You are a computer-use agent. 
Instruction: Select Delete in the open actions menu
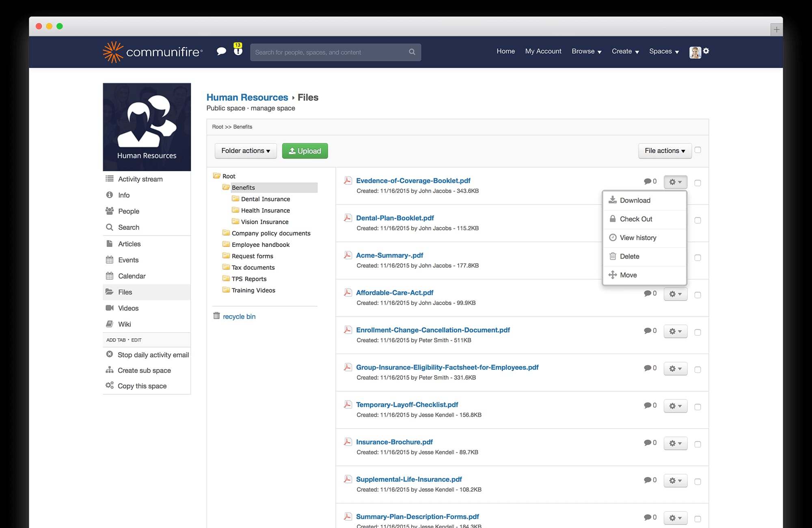629,256
